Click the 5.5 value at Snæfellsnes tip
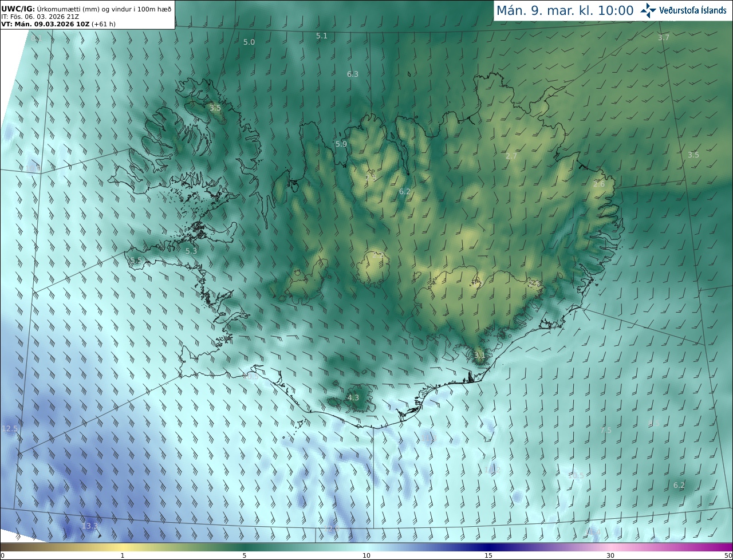Screen dimensions: 733x560 pos(136,261)
